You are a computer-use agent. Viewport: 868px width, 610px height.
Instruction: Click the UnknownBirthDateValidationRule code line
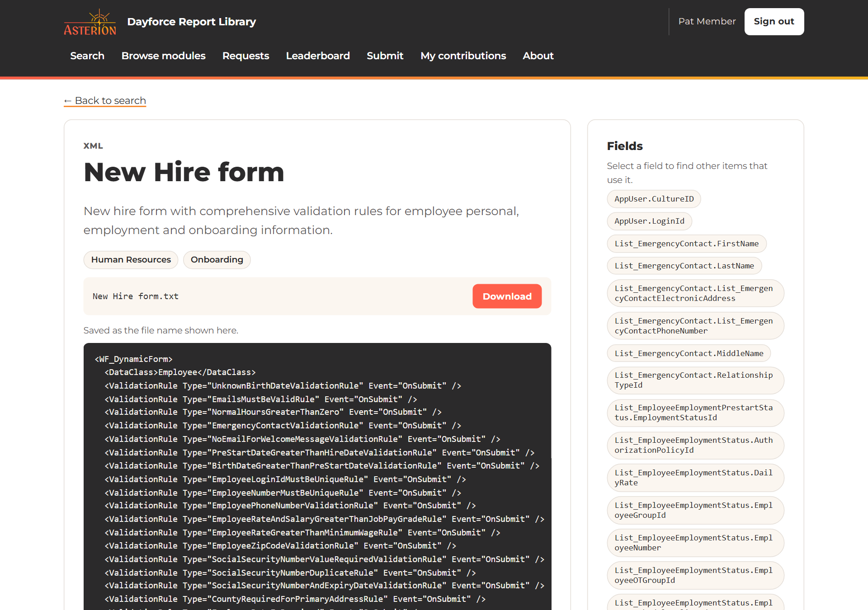[283, 385]
